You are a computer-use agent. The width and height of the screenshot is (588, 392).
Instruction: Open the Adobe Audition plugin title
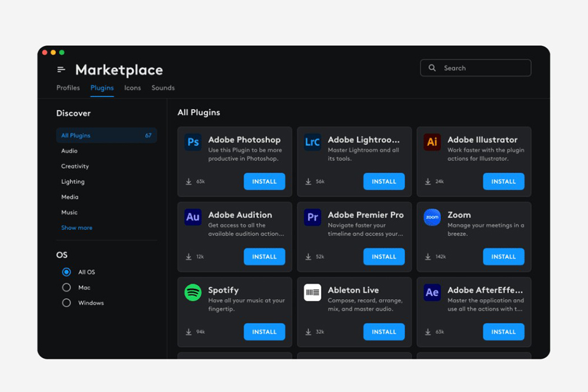(240, 215)
